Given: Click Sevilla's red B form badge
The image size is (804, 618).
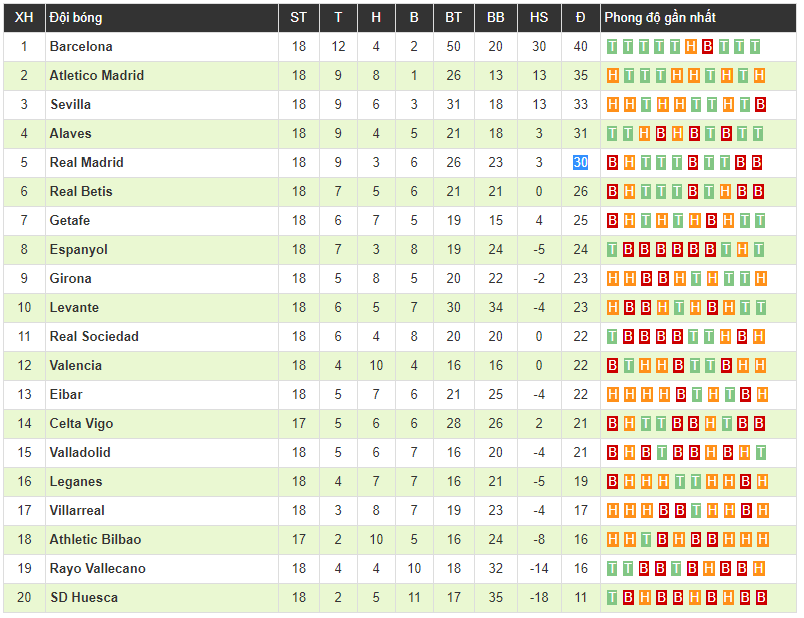Looking at the screenshot, I should pyautogui.click(x=760, y=104).
